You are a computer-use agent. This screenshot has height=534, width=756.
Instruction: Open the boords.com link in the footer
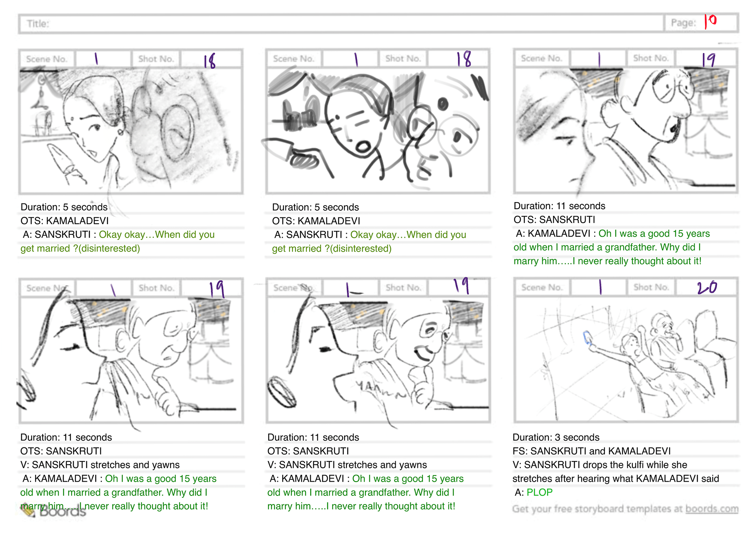(x=712, y=509)
